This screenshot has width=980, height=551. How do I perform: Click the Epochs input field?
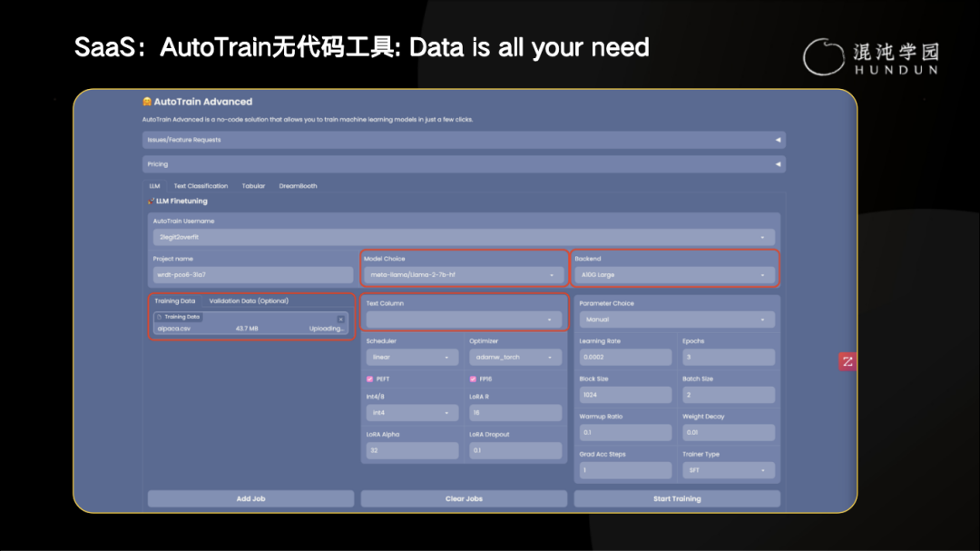[728, 357]
